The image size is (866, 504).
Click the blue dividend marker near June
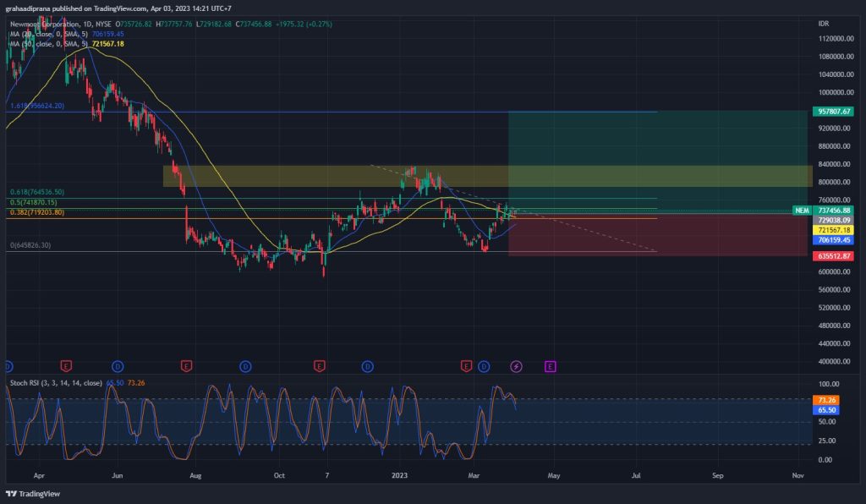pos(118,366)
